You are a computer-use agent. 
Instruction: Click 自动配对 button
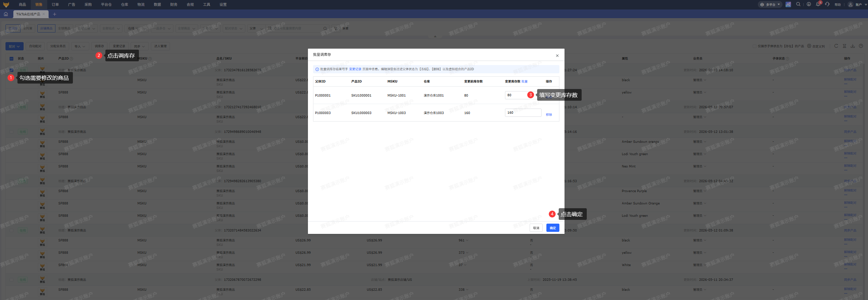coord(35,46)
